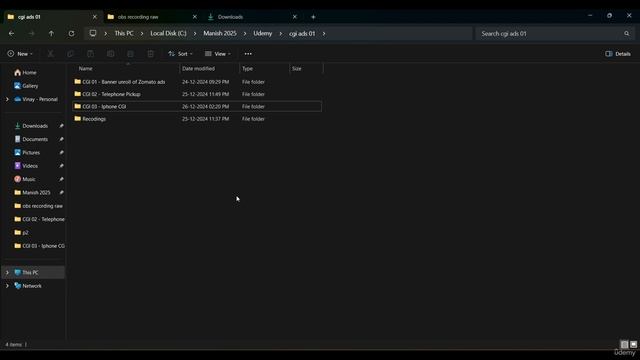Screen dimensions: 640x360
Task: Click the Cut toolbar icon
Action: click(x=51, y=54)
